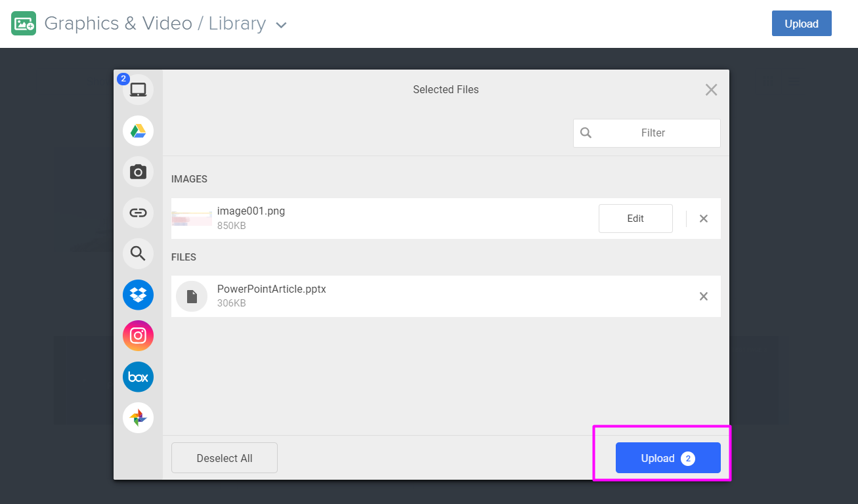Click the Upload button in the header
Image resolution: width=858 pixels, height=504 pixels.
[x=801, y=23]
